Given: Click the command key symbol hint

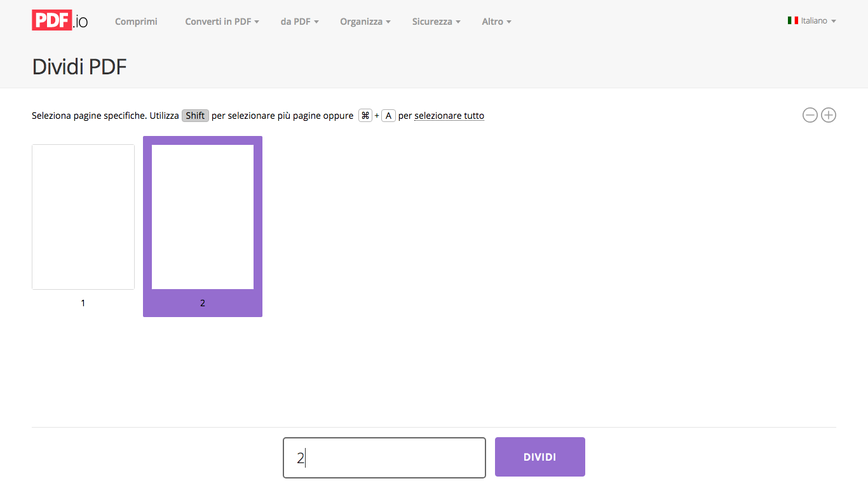Looking at the screenshot, I should click(365, 116).
